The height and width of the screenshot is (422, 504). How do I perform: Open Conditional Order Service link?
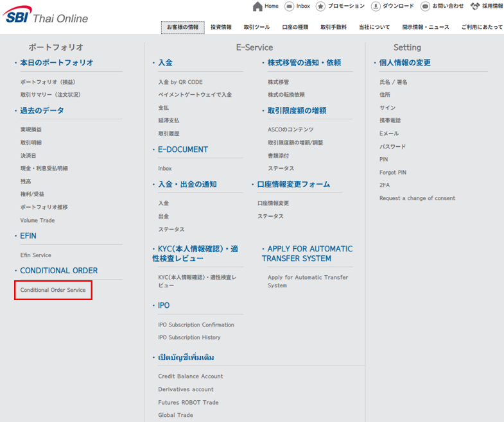click(53, 290)
